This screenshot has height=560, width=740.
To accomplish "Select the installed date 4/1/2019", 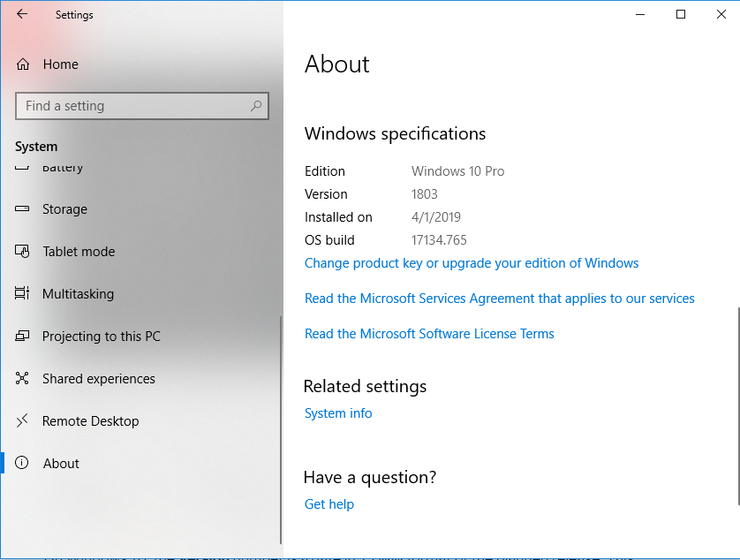I will [436, 217].
